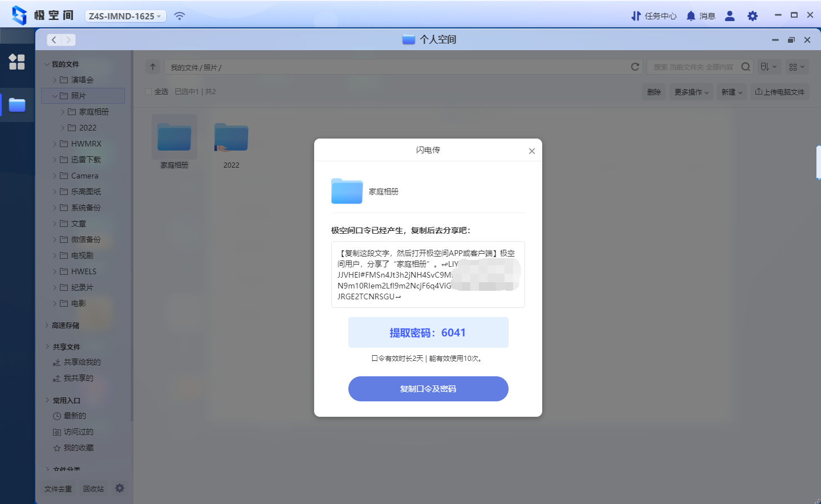Select the 家庭相册 folder thumbnail
Screen dimensions: 821x504
pyautogui.click(x=174, y=137)
